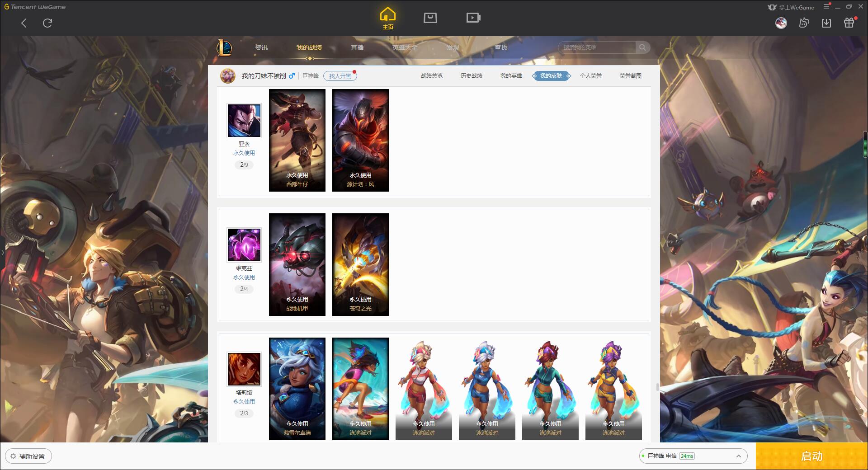This screenshot has height=470, width=868.
Task: Open the gift box icon
Action: coord(849,23)
